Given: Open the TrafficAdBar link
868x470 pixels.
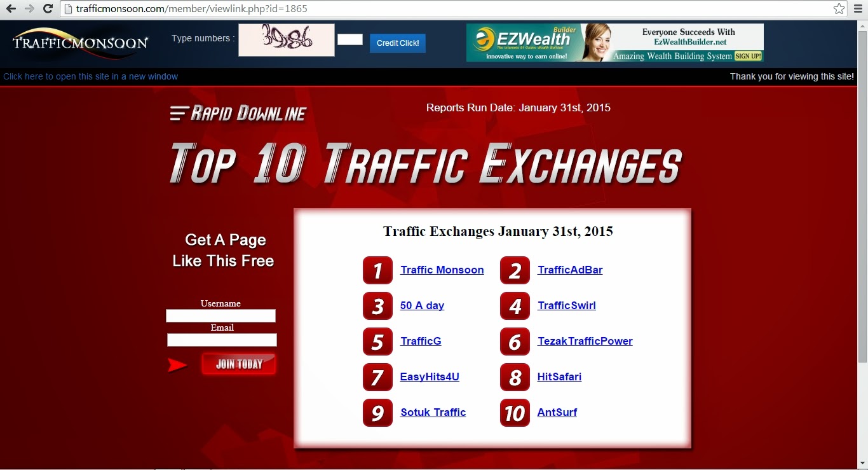Looking at the screenshot, I should (x=570, y=270).
